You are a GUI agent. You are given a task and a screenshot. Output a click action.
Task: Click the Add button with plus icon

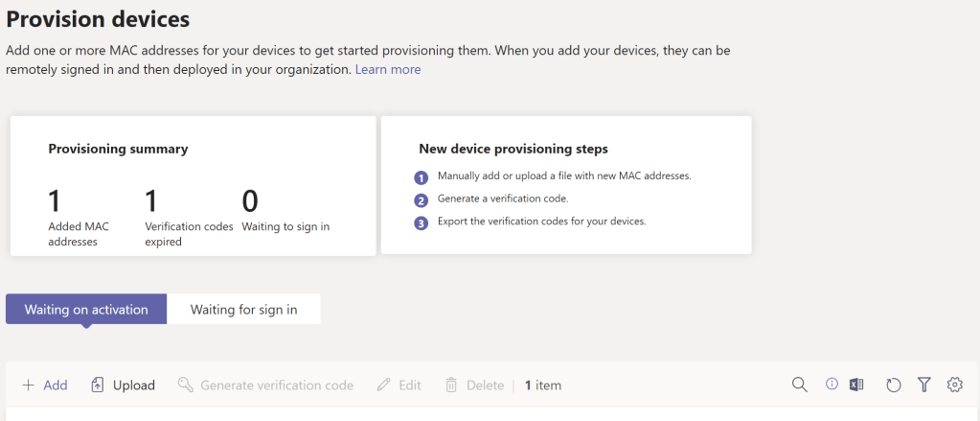44,385
